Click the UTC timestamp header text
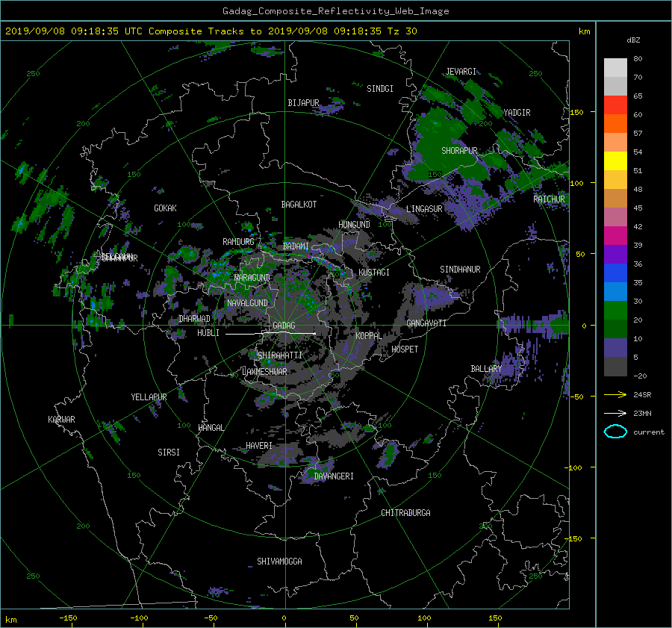This screenshot has height=628, width=672. tap(211, 31)
